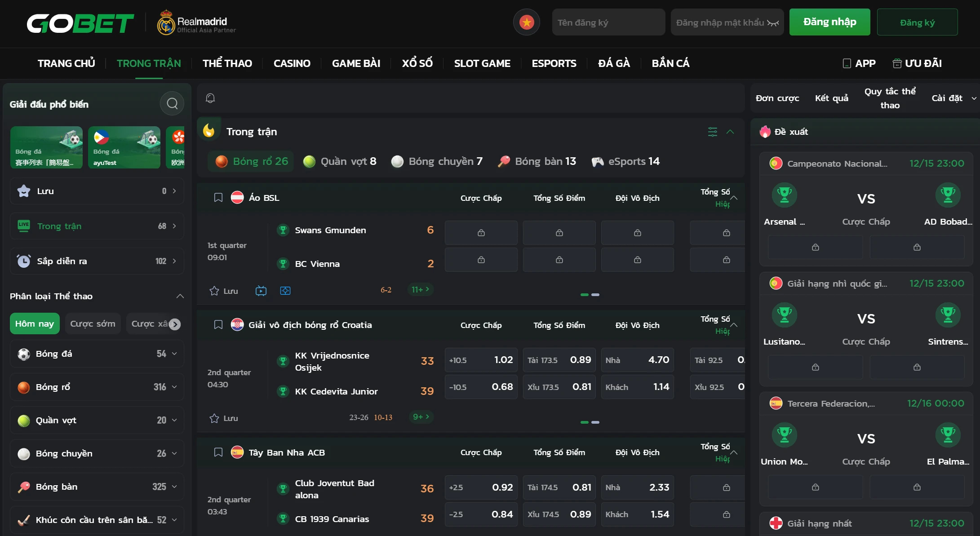Show 9+ more markets for Croatia match
Viewport: 980px width, 536px height.
click(421, 417)
